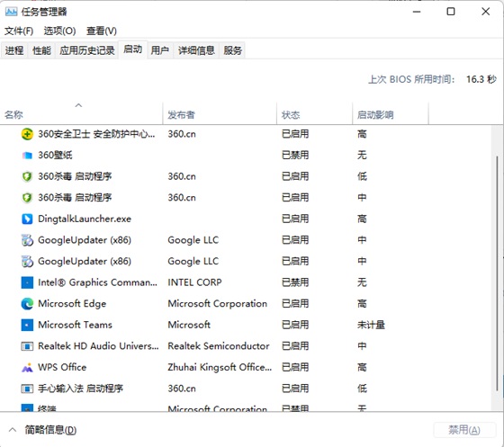Click 已禁用 status for 360壁纸
The image size is (504, 447).
coord(295,156)
